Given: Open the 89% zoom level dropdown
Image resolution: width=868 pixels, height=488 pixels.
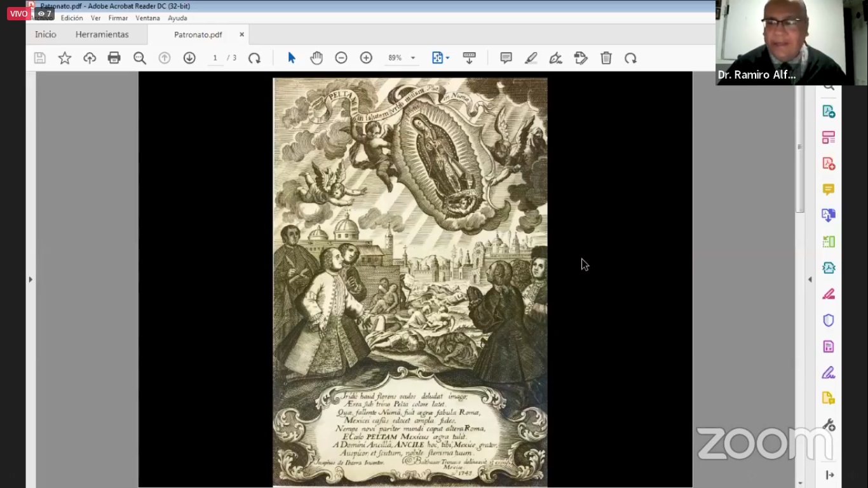Looking at the screenshot, I should pyautogui.click(x=402, y=58).
